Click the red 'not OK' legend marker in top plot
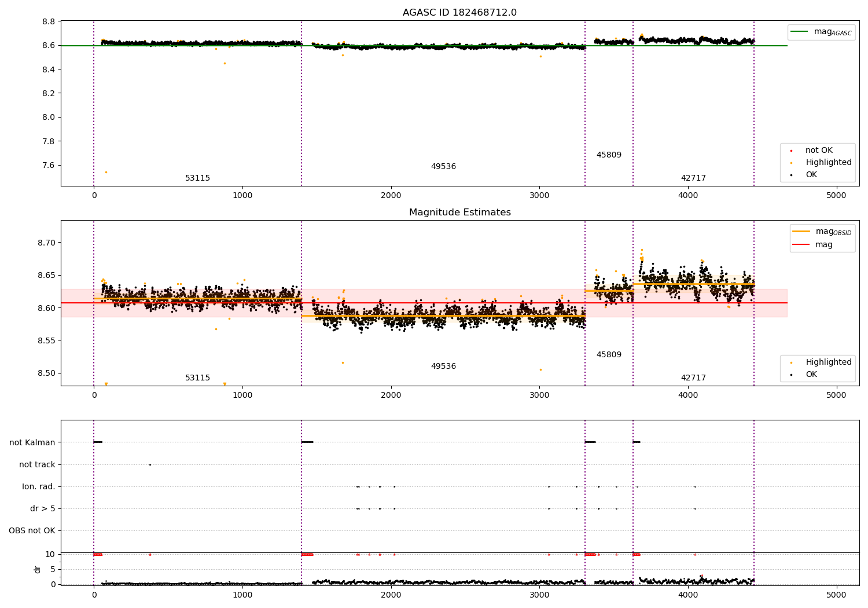Viewport: 868px width, 608px height. tap(791, 151)
